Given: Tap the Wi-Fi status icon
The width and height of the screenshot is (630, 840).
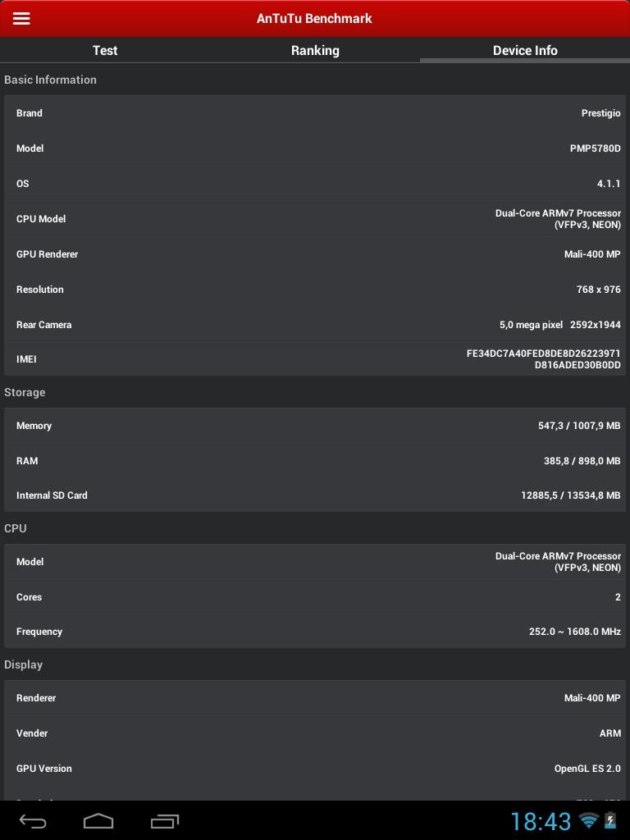Looking at the screenshot, I should [x=588, y=820].
